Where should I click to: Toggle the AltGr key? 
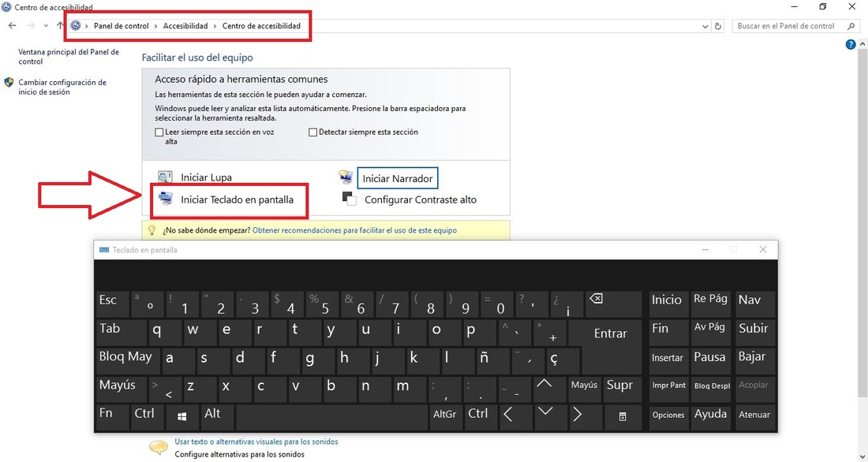[x=446, y=416]
